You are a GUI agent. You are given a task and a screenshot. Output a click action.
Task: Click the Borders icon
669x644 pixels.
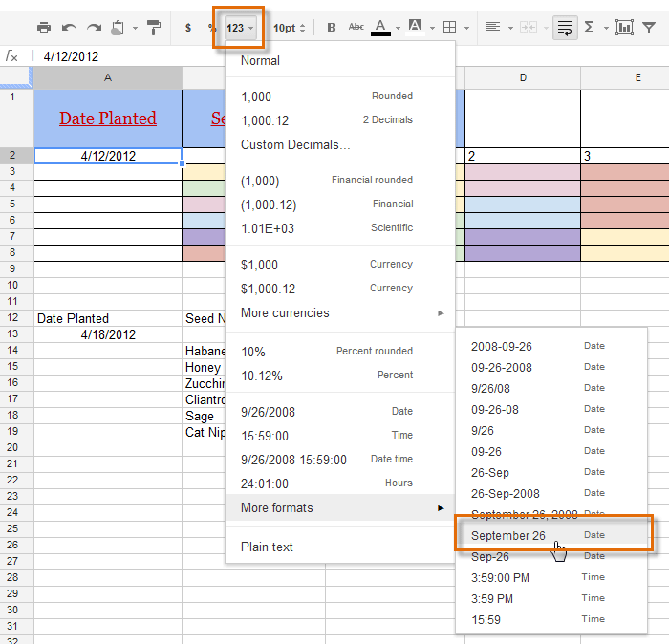pos(449,28)
